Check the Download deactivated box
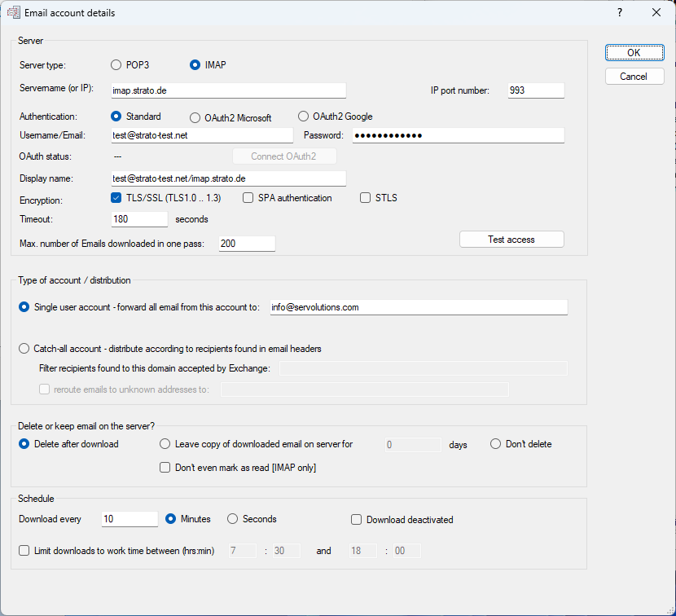The height and width of the screenshot is (616, 676). click(x=356, y=520)
